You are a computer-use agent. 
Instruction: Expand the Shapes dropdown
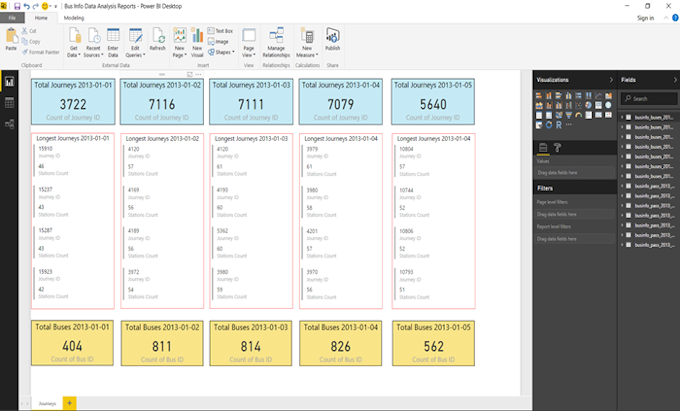click(x=224, y=54)
